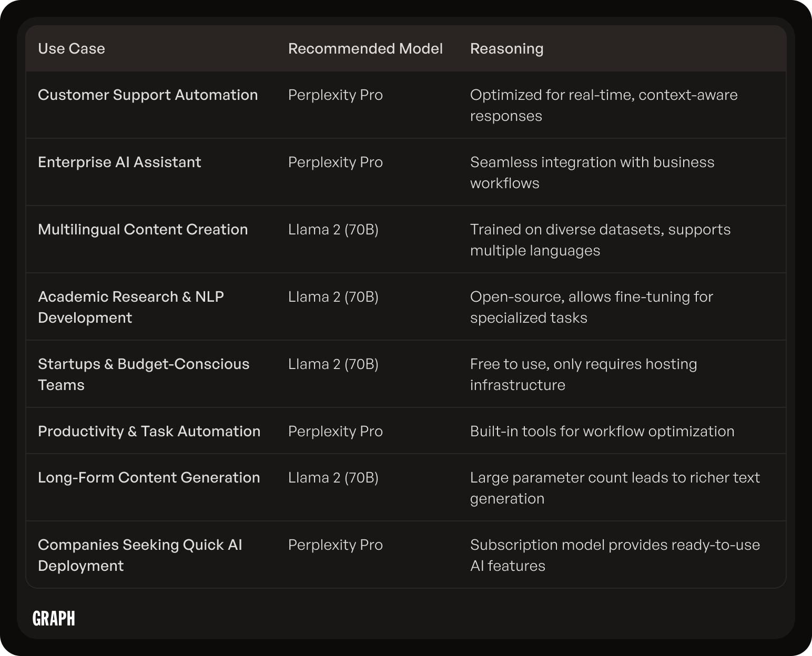Click Perplexity Pro in Productivity row
The width and height of the screenshot is (812, 656).
(336, 432)
